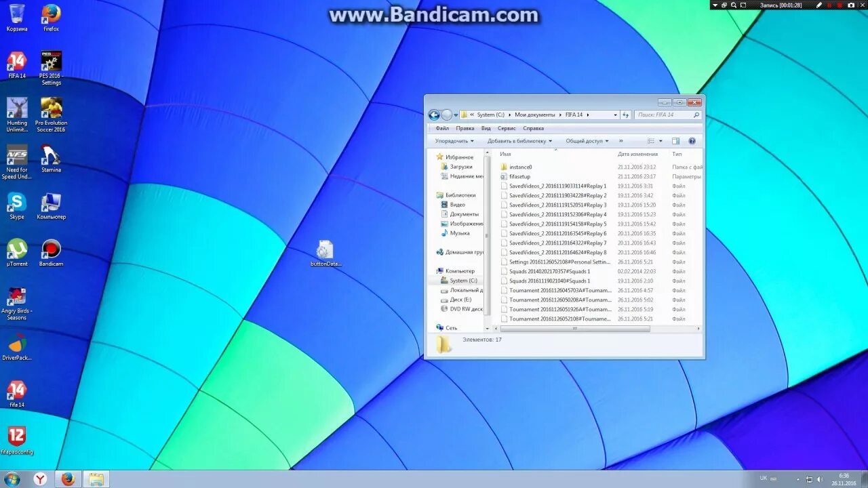Sort by the Дата изменения column header

click(x=637, y=154)
